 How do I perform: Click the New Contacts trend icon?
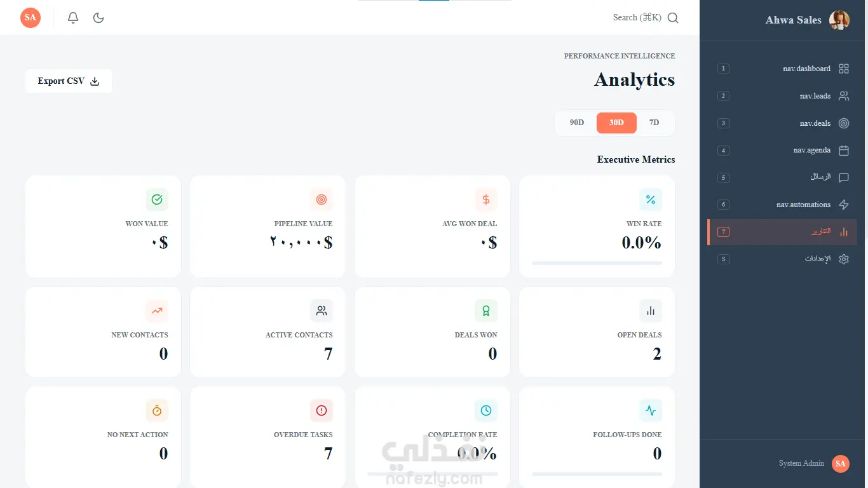[157, 311]
